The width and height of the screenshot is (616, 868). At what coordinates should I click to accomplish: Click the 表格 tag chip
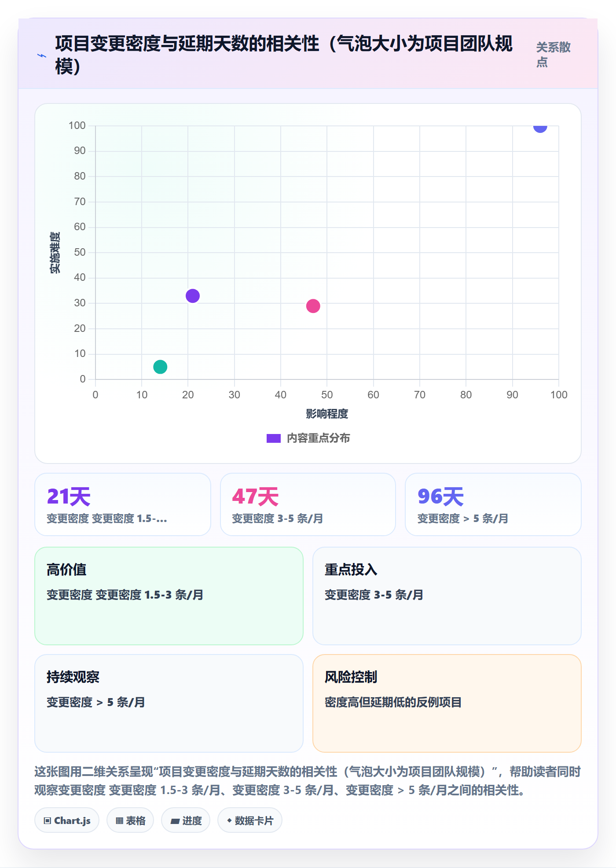point(130,820)
